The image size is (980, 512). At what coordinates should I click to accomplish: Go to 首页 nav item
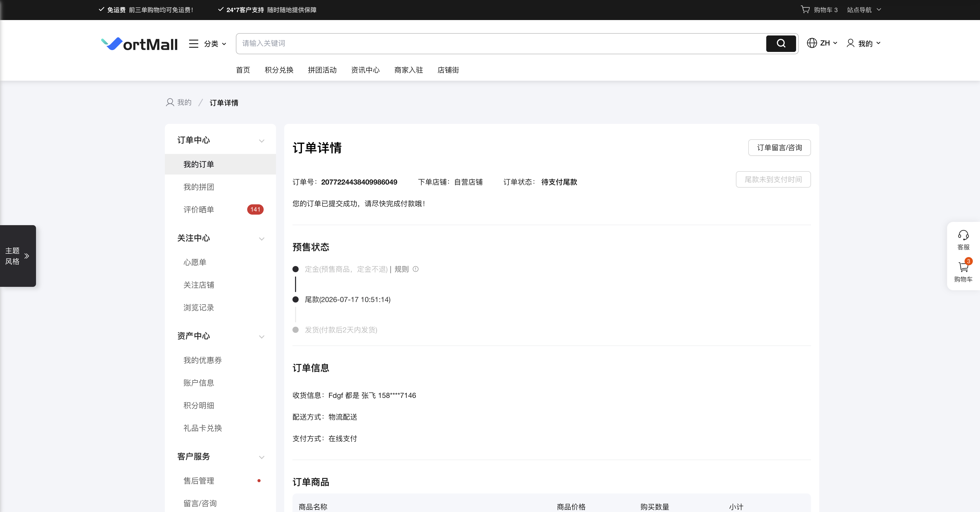[x=243, y=70]
